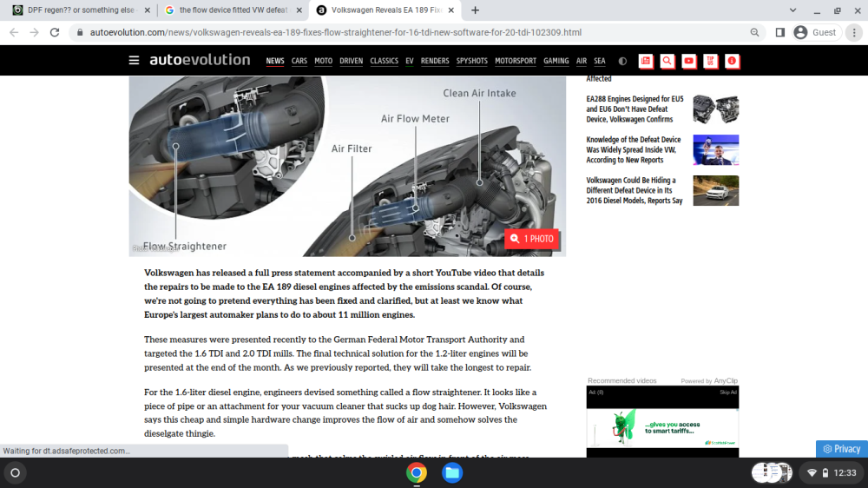Reload the current page
The image size is (868, 488).
click(54, 33)
